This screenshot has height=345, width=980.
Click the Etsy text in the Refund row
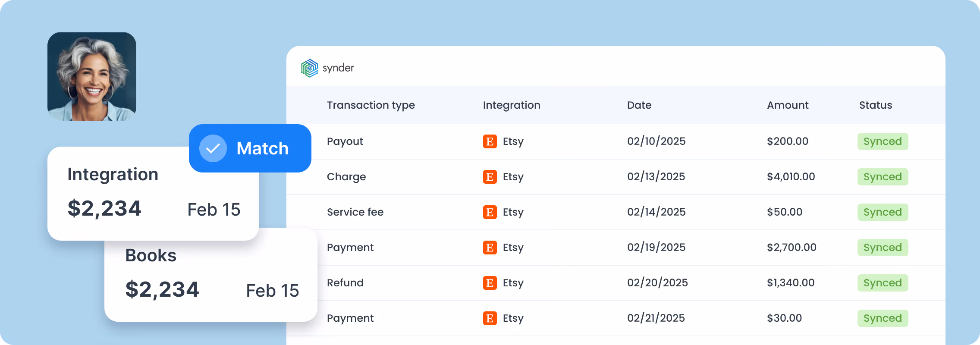point(513,283)
